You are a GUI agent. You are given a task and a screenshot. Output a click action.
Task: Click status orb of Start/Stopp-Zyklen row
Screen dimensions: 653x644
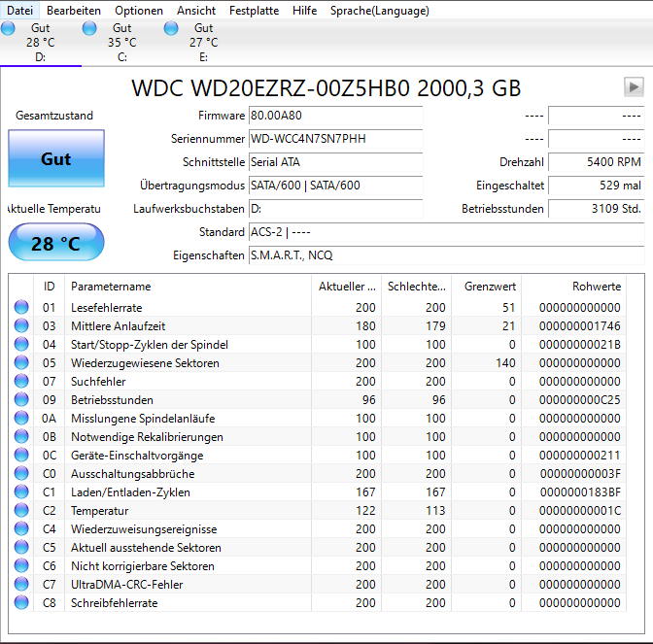click(21, 344)
